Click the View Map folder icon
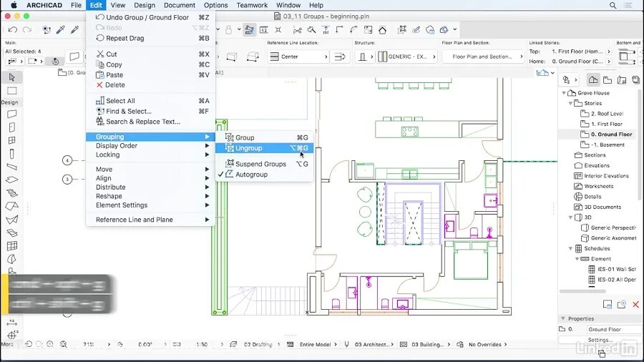The width and height of the screenshot is (644, 362). click(x=608, y=79)
